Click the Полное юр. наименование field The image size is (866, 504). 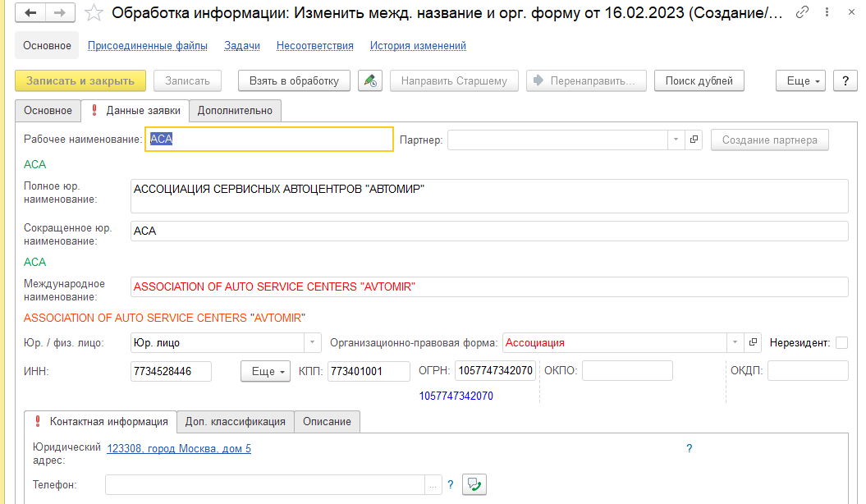pyautogui.click(x=489, y=196)
